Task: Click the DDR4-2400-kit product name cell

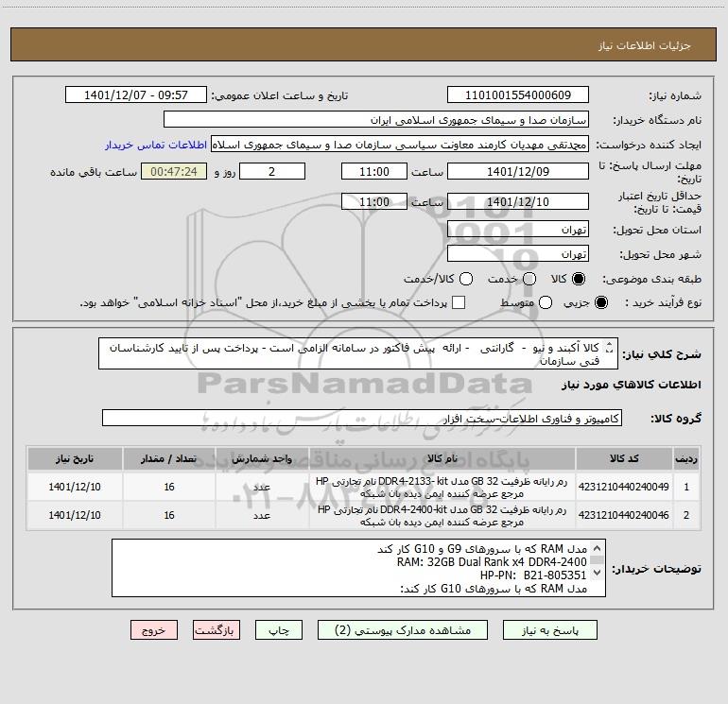Action: [x=442, y=515]
